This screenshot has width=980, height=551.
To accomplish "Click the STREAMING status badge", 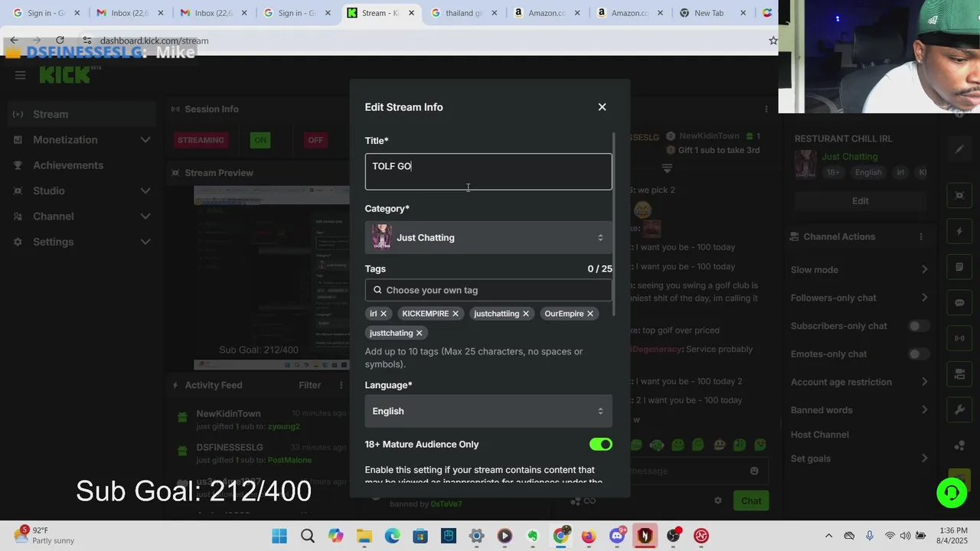I will tap(201, 140).
